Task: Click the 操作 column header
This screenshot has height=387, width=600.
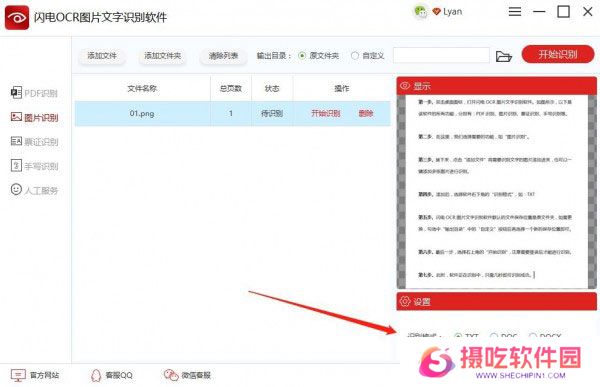Action: point(342,88)
